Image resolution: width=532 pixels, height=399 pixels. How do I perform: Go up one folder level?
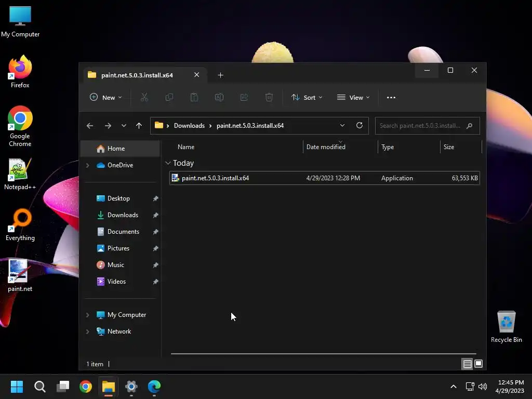[x=139, y=126]
